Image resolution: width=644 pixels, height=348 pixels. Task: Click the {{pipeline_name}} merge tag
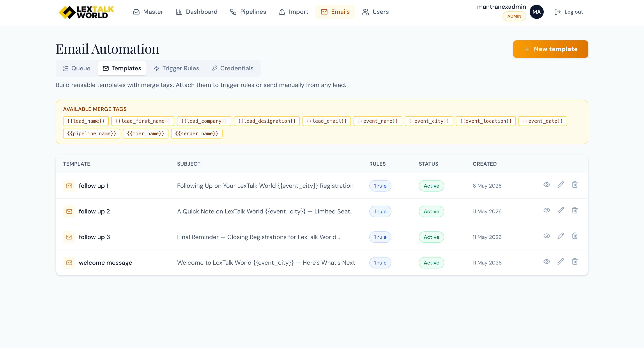[92, 134]
